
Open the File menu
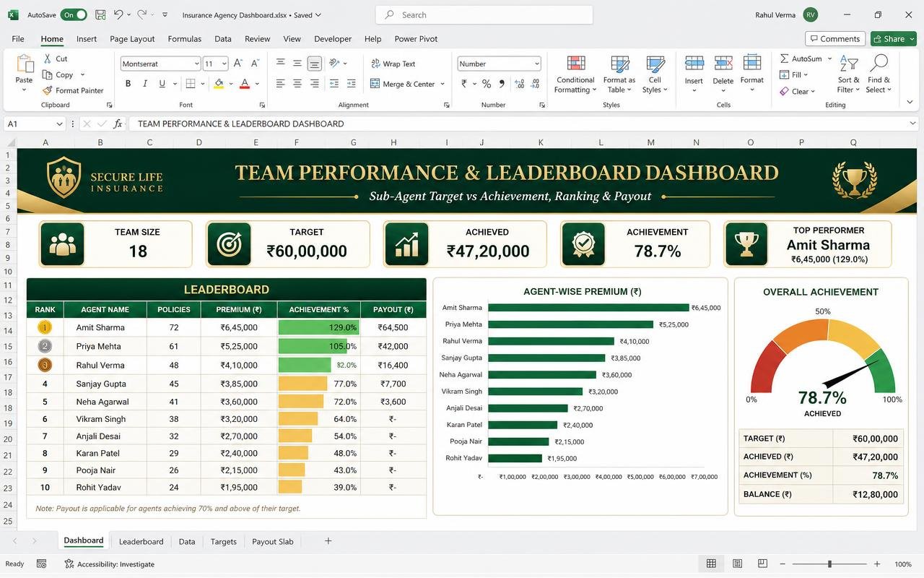tap(18, 39)
